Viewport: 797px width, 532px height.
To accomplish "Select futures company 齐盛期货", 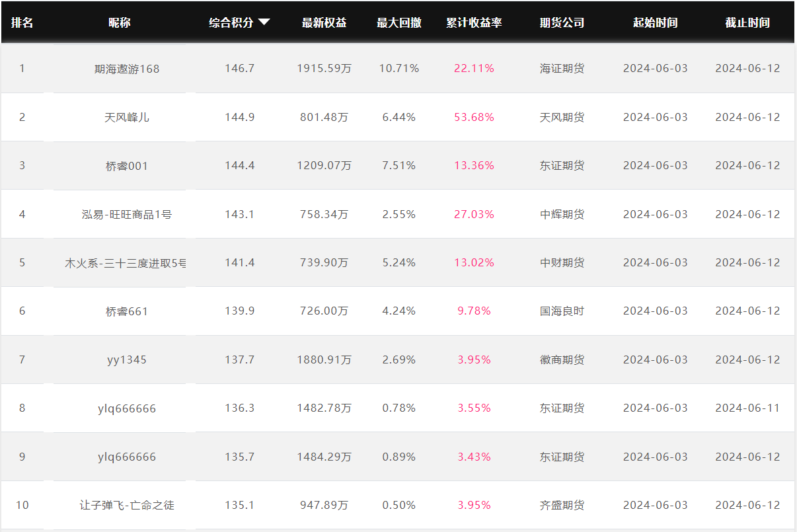I will (x=562, y=505).
